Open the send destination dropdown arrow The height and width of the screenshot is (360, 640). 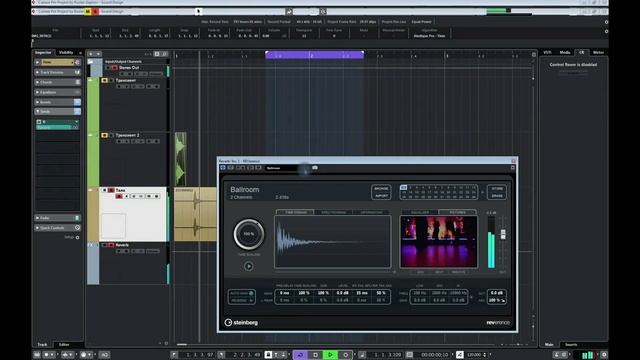tap(76, 122)
